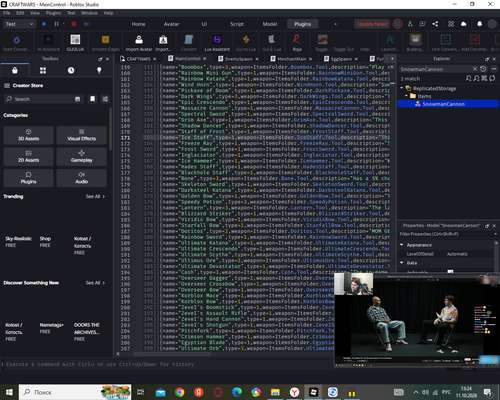
Task: Open the Rojo plugin
Action: pyautogui.click(x=297, y=43)
